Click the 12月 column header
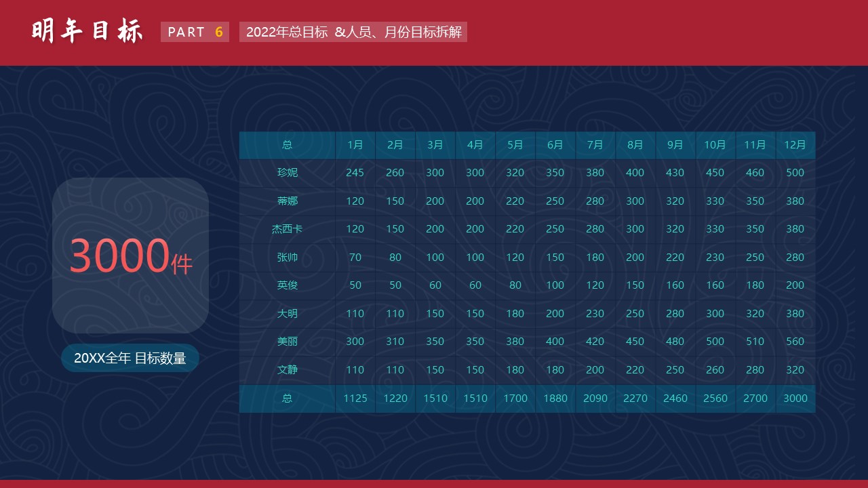This screenshot has width=868, height=488. [795, 144]
